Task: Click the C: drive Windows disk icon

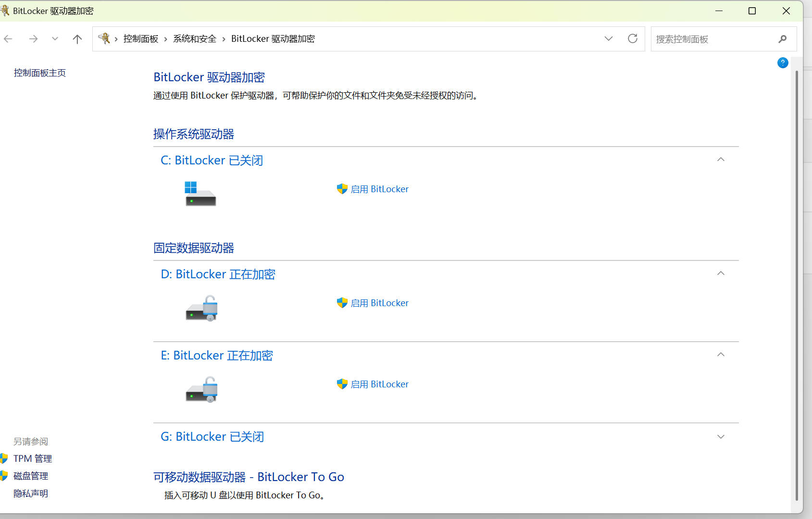Action: [200, 194]
